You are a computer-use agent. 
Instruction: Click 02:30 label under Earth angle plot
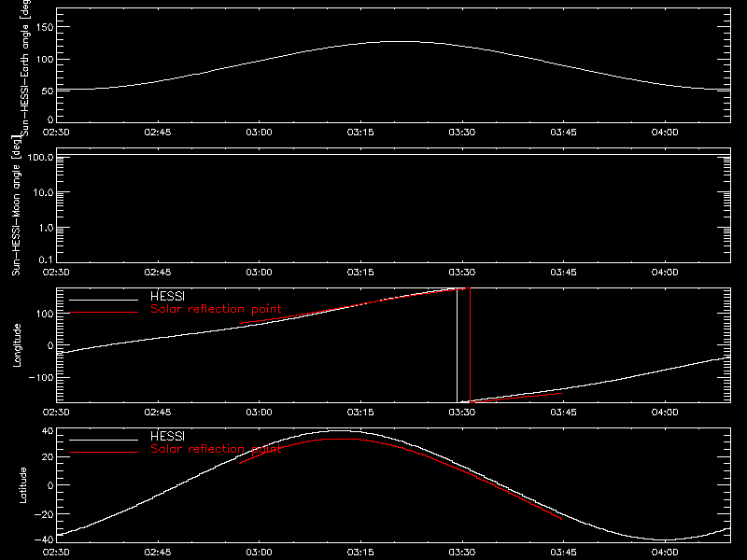pyautogui.click(x=56, y=132)
